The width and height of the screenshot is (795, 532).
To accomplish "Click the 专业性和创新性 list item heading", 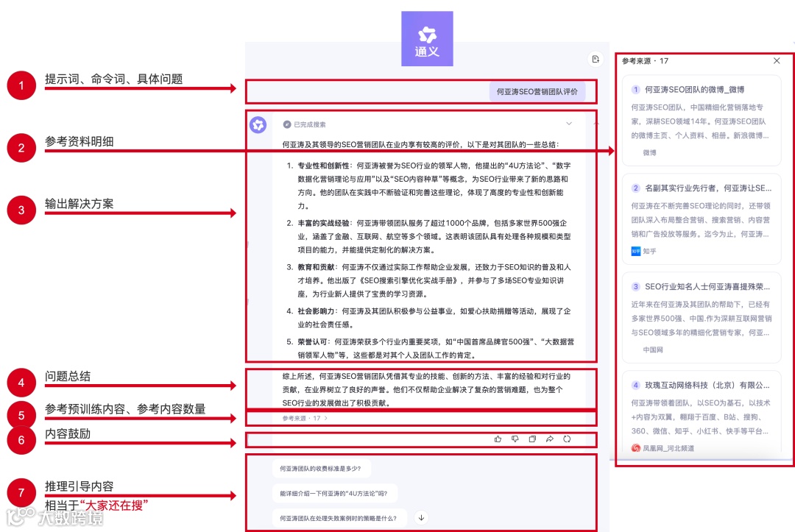I will coord(323,166).
